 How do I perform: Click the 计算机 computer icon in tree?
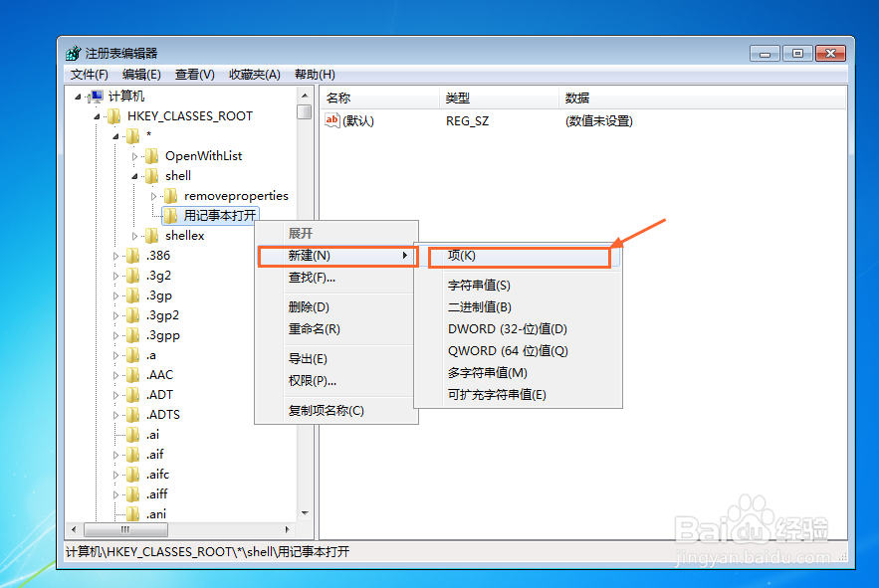(97, 97)
